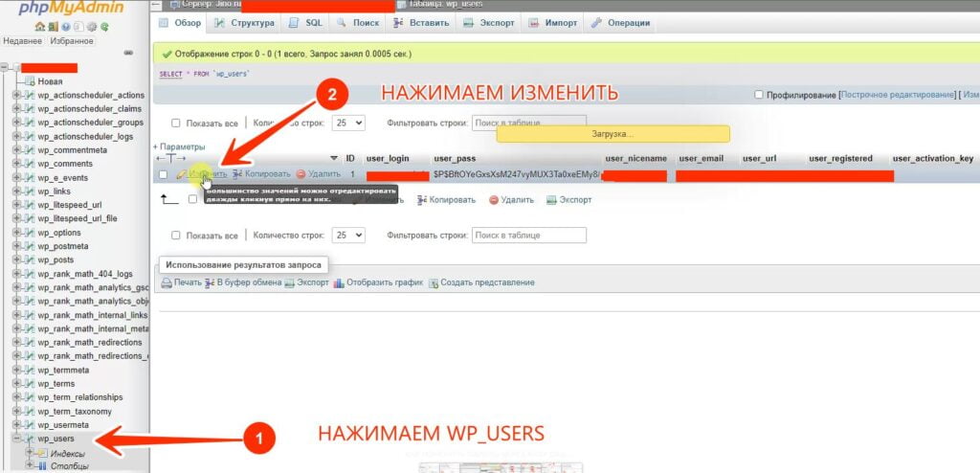This screenshot has width=980, height=473.
Task: Open the Поиск tab
Action: tap(358, 23)
